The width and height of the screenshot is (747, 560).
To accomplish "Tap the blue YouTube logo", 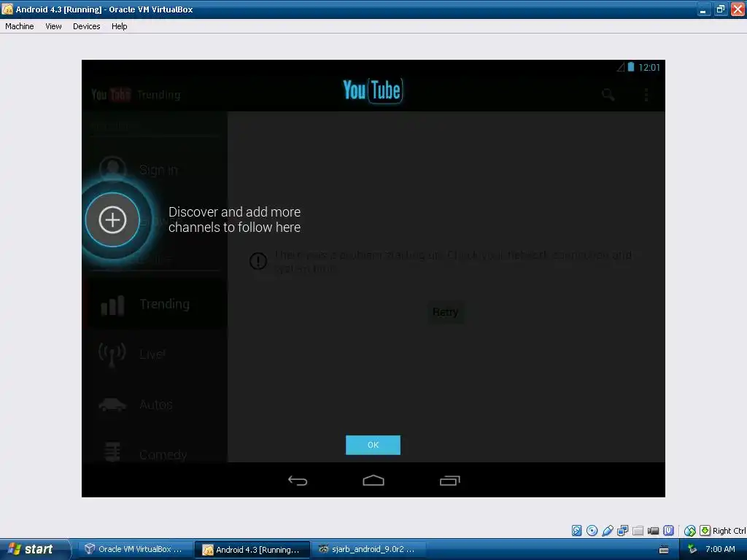I will click(373, 90).
